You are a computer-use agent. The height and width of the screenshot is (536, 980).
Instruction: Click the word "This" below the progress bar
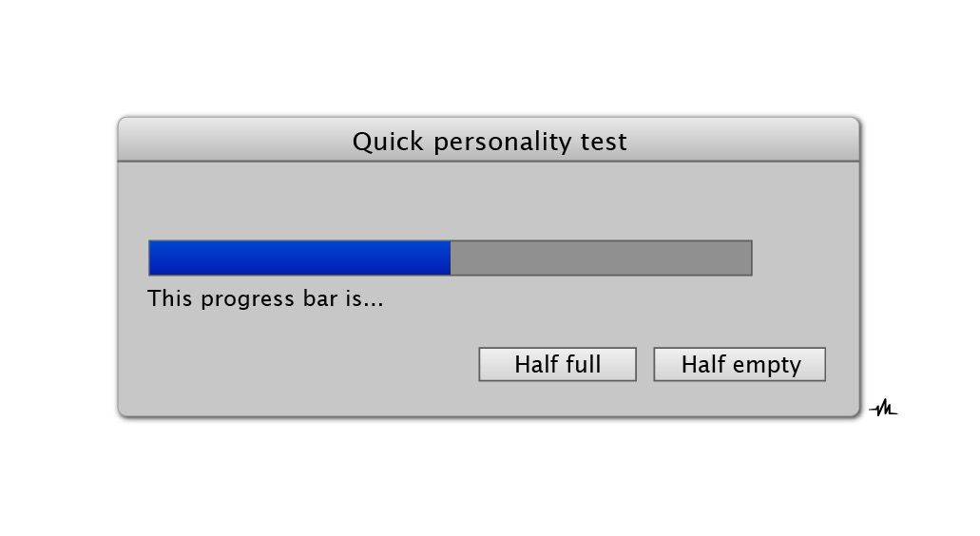(x=170, y=299)
